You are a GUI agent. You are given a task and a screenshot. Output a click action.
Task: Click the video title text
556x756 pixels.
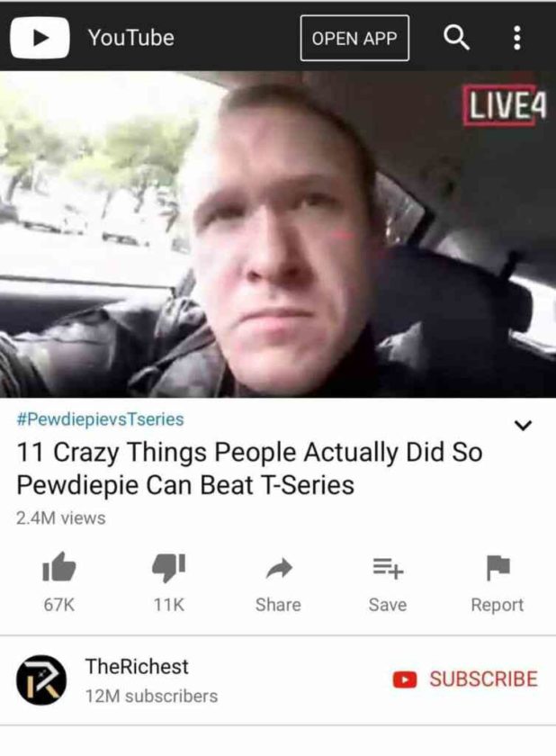(249, 468)
